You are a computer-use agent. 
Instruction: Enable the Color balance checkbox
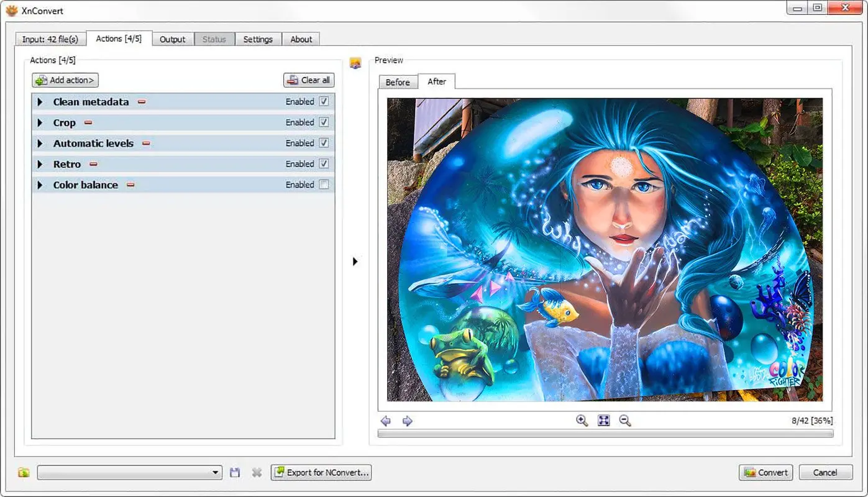[x=324, y=185]
